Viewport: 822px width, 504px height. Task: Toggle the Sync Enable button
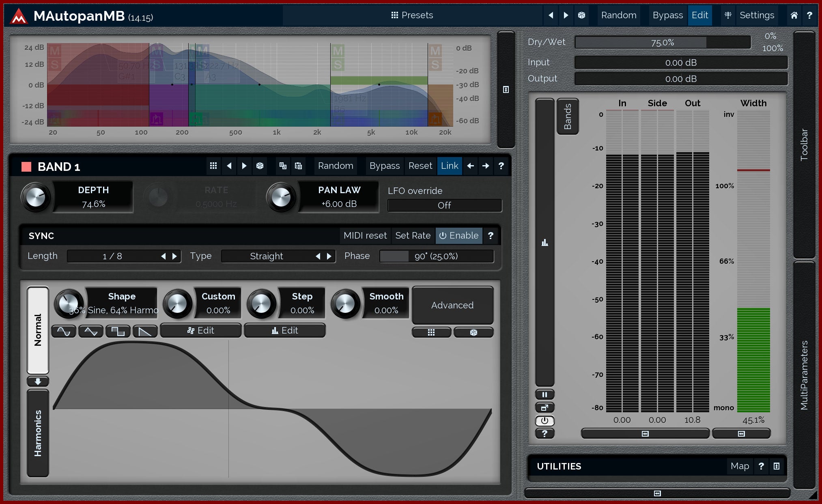tap(459, 235)
